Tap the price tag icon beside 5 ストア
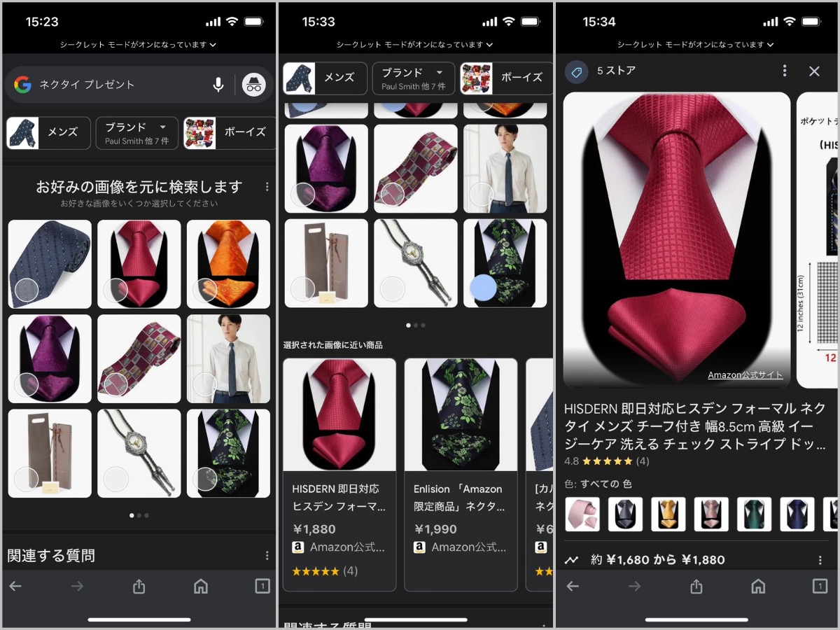The height and width of the screenshot is (630, 840). point(577,71)
